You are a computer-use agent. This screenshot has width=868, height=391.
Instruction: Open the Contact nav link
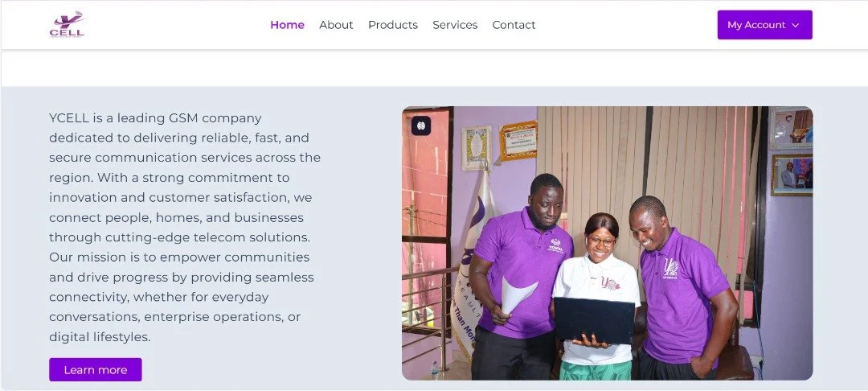(x=514, y=25)
